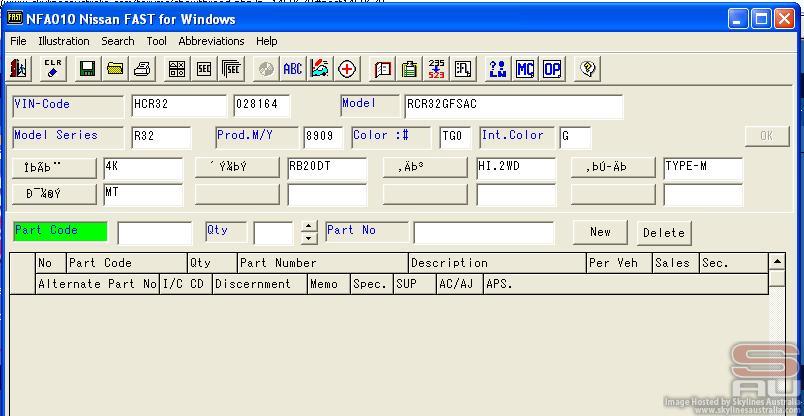The image size is (804, 416).
Task: Click the garbled button beside HI.2WD field
Action: 425,168
